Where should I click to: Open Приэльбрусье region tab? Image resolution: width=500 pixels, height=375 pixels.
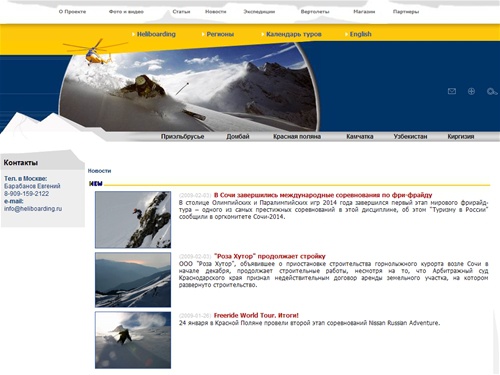coord(182,136)
